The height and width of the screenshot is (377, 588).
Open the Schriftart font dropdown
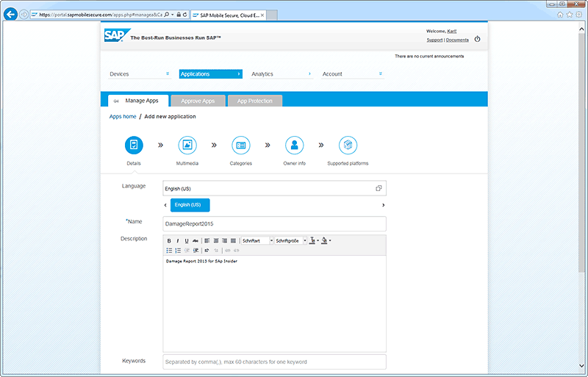pyautogui.click(x=257, y=240)
